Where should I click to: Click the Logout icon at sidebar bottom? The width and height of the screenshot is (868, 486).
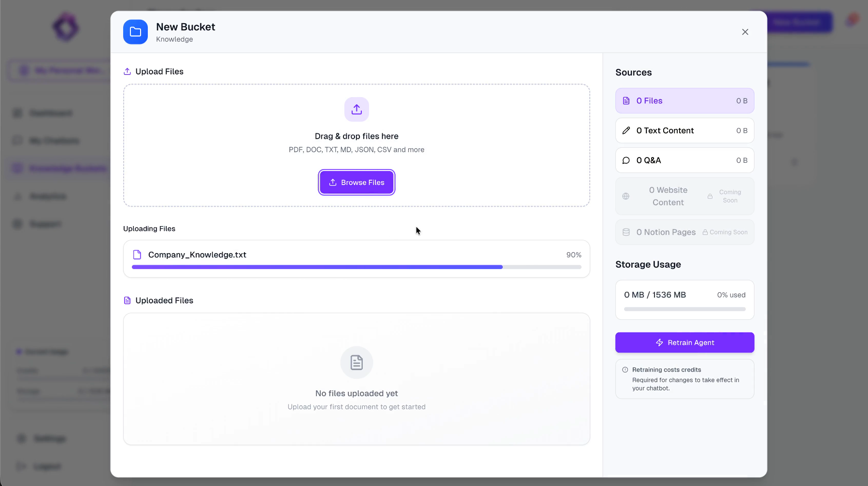tap(21, 466)
